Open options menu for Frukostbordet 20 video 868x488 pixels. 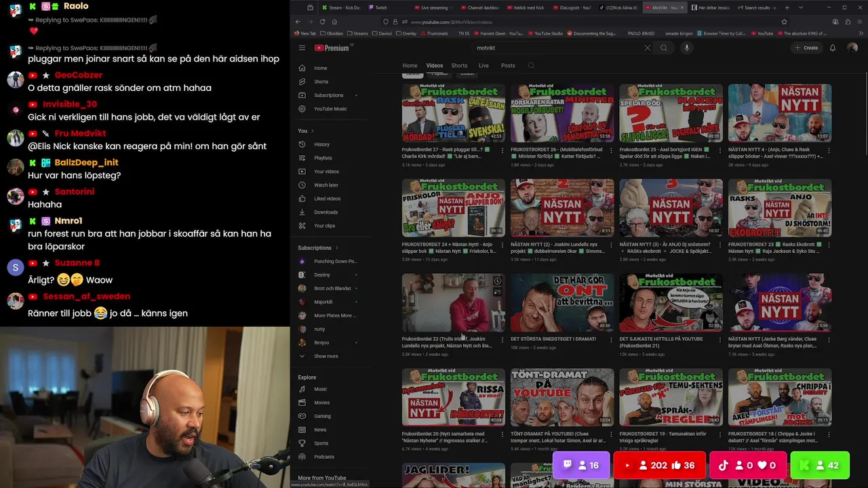(x=502, y=434)
